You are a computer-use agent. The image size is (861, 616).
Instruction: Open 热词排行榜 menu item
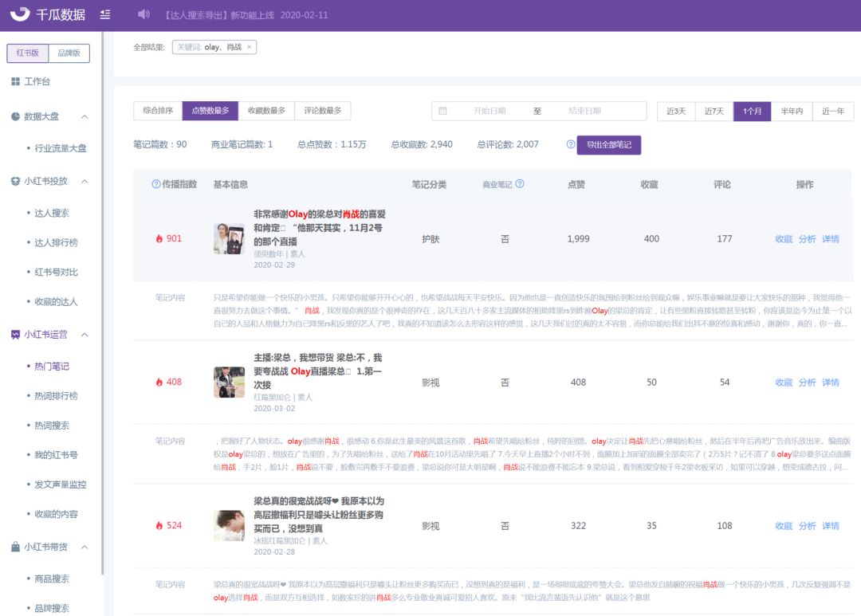56,396
